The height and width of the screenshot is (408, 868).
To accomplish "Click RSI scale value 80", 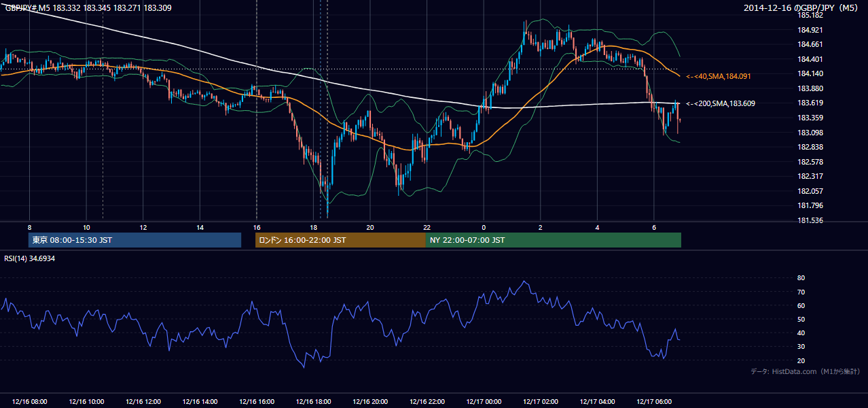I will 801,278.
